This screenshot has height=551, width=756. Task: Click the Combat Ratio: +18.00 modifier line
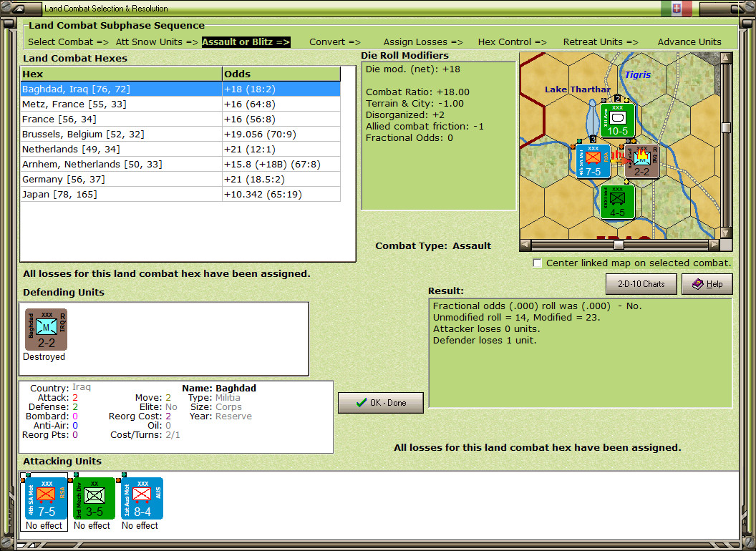[417, 92]
